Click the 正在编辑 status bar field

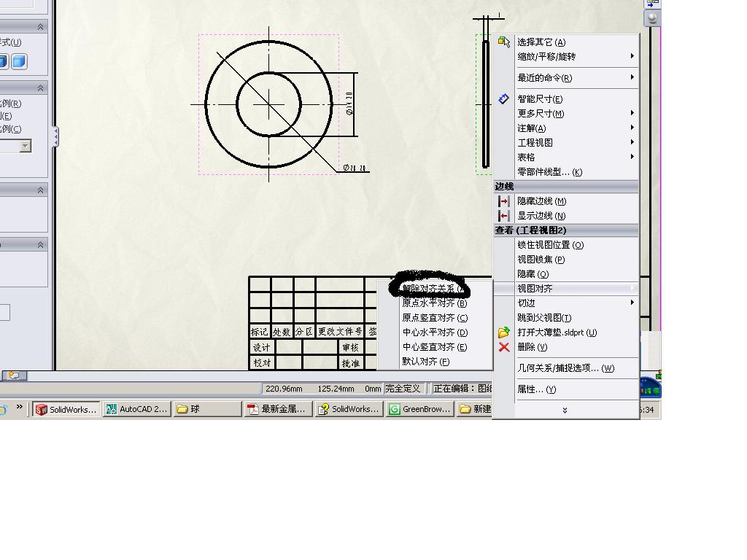click(x=462, y=389)
